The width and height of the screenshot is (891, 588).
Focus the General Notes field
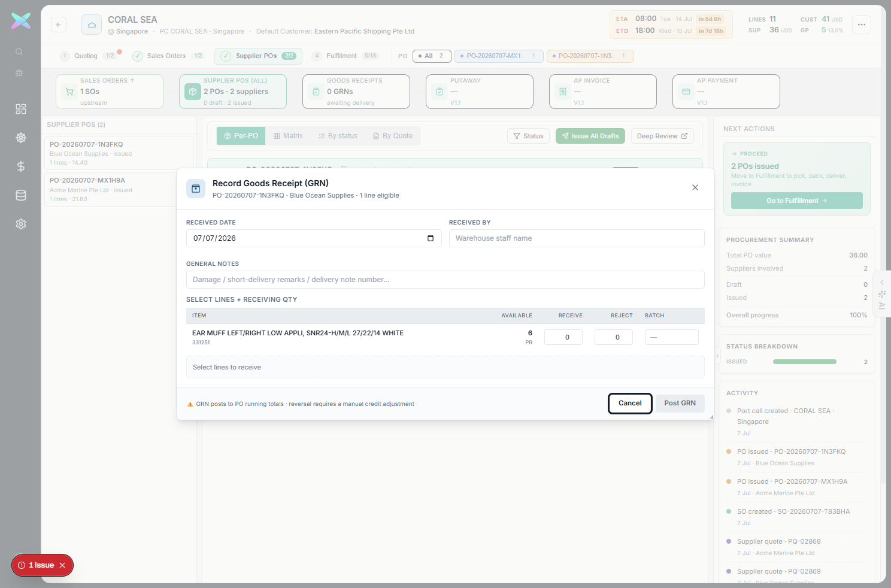coord(445,280)
